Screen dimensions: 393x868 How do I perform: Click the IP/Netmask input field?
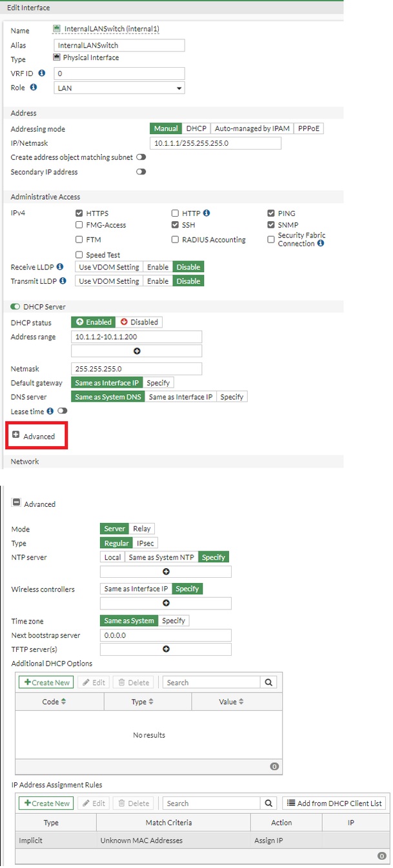pos(216,143)
